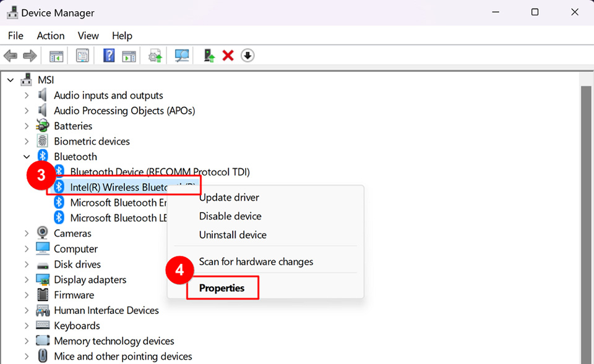
Task: Click the Audio inputs and outputs speaker icon
Action: pos(43,95)
